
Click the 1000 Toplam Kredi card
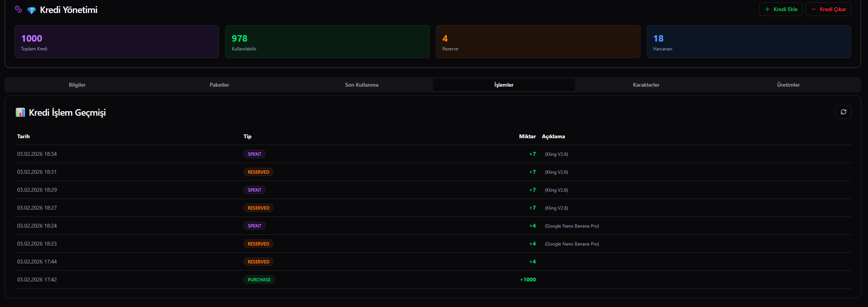click(x=117, y=42)
